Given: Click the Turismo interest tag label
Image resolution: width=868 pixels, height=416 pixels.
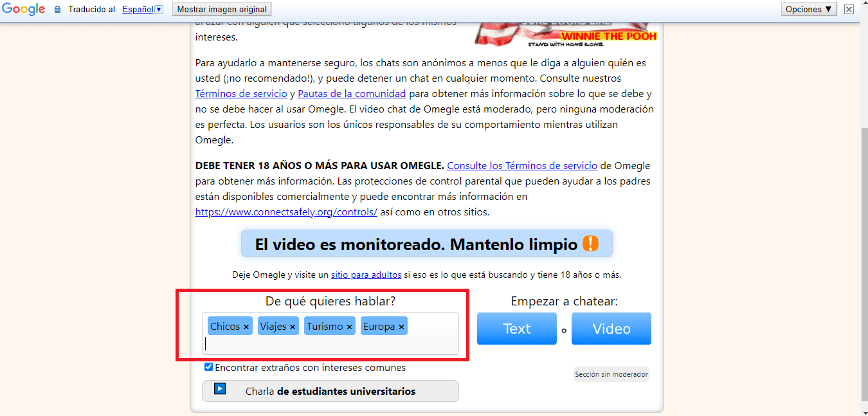Looking at the screenshot, I should (x=325, y=327).
